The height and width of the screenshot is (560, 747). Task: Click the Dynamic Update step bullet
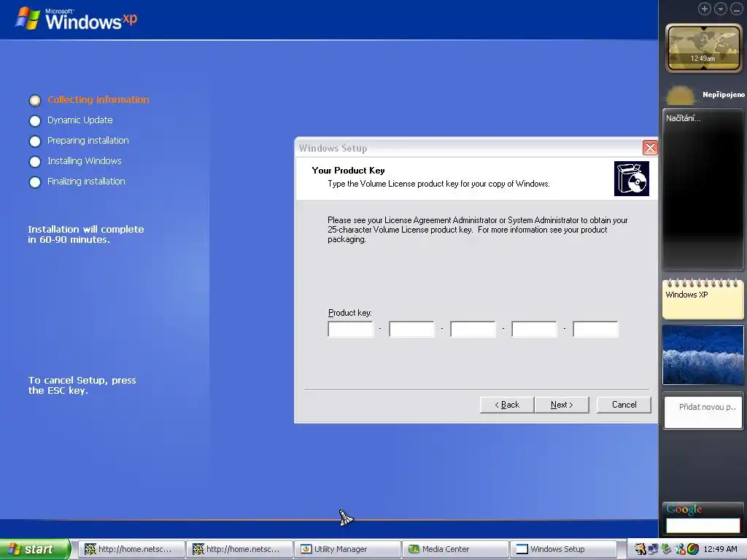[35, 121]
